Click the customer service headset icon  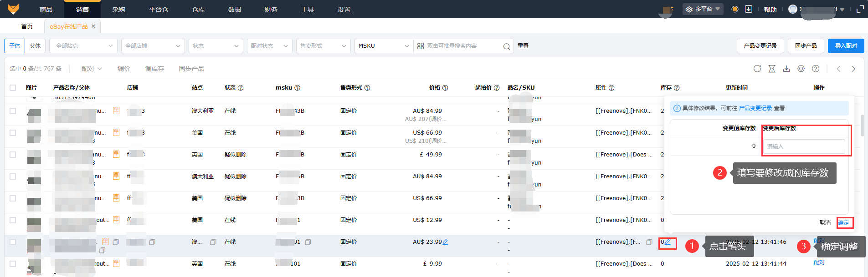tap(734, 9)
